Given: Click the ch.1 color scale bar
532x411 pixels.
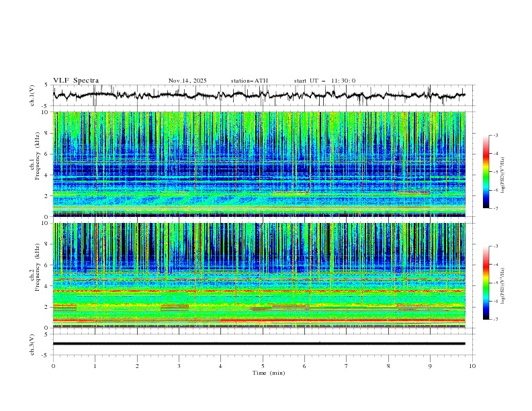Looking at the screenshot, I should click(x=486, y=172).
